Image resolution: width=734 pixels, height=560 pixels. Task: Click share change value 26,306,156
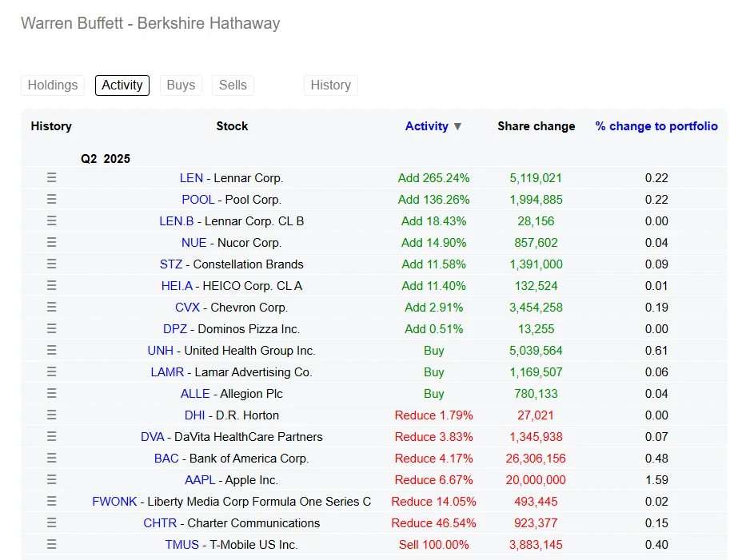coord(536,458)
